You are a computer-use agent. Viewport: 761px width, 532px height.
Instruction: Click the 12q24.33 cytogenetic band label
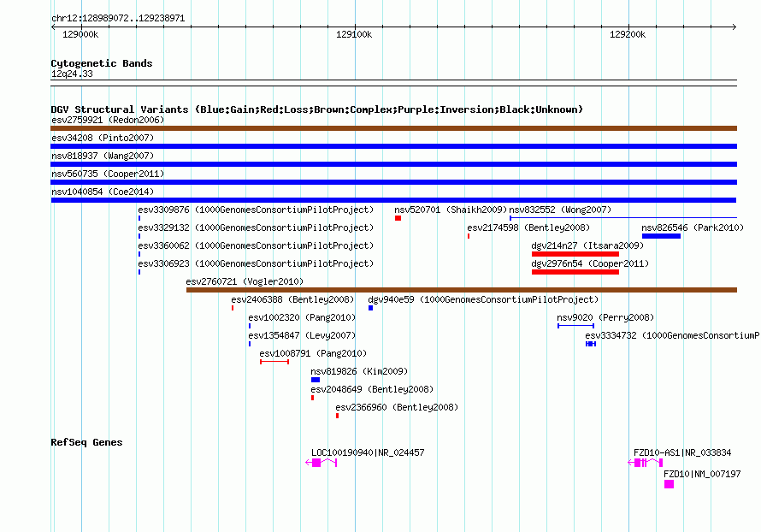click(x=72, y=74)
